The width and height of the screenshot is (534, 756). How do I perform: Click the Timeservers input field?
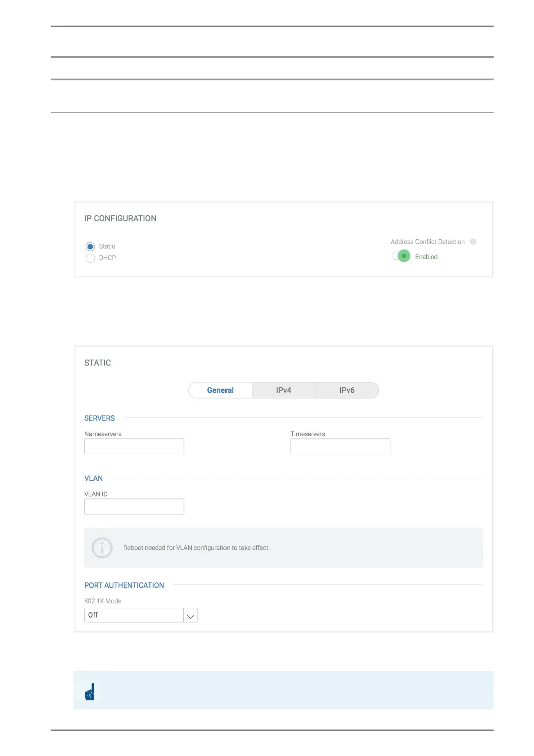(x=340, y=447)
